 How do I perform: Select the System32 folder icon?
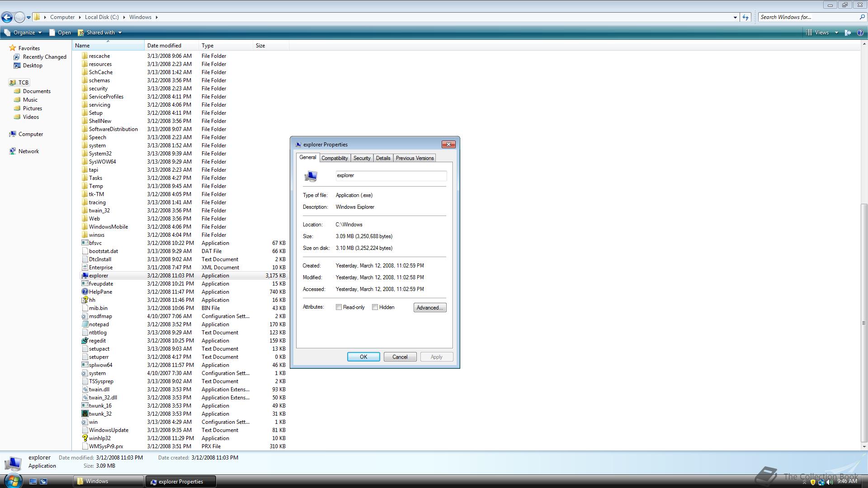coord(85,154)
